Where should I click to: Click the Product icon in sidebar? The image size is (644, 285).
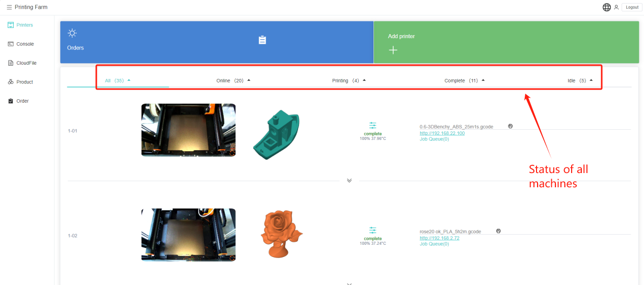pos(11,82)
